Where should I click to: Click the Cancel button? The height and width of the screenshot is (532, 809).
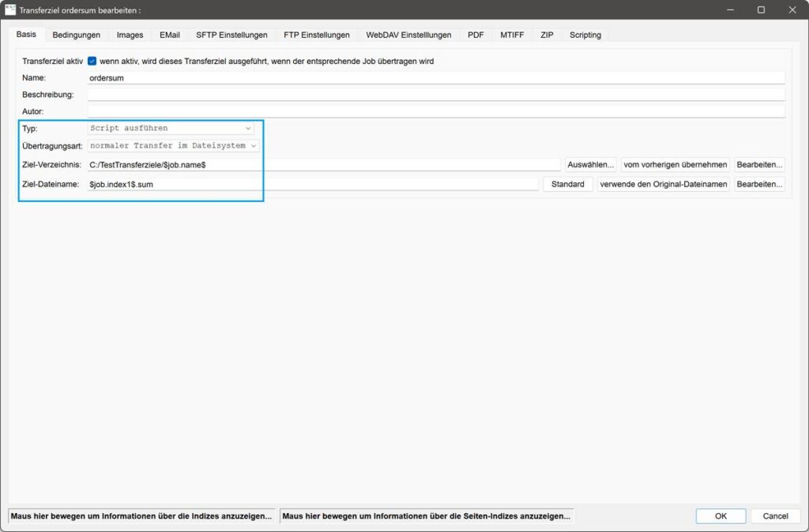[x=774, y=515]
